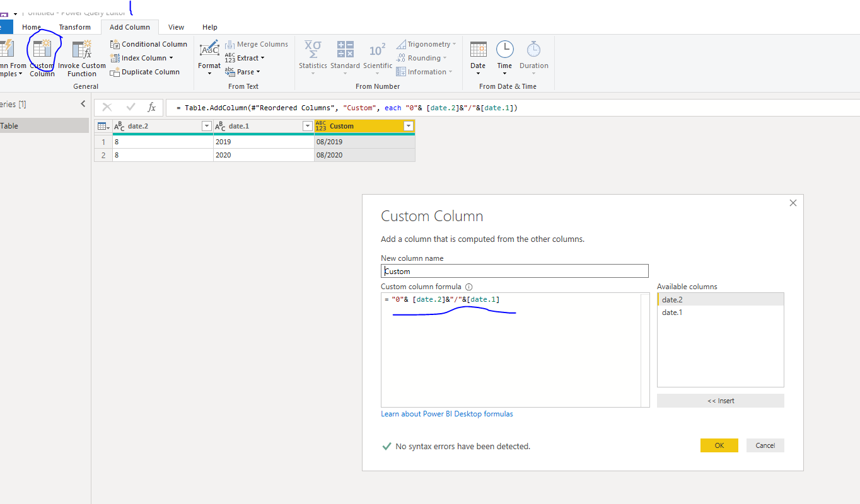Open the Help tab
This screenshot has width=860, height=504.
(x=210, y=27)
